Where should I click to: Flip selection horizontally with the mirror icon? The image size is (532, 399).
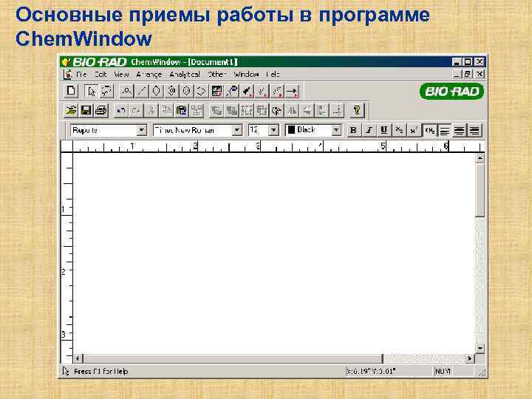click(x=292, y=111)
